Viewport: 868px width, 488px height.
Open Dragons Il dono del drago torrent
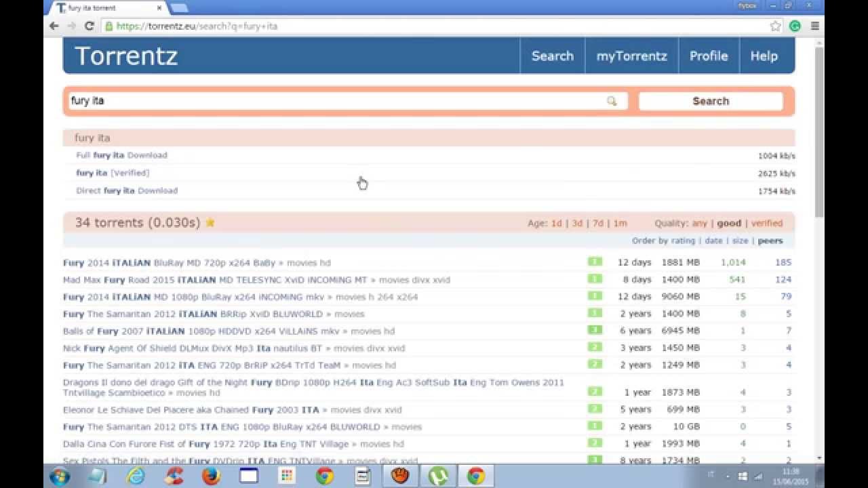(x=313, y=387)
